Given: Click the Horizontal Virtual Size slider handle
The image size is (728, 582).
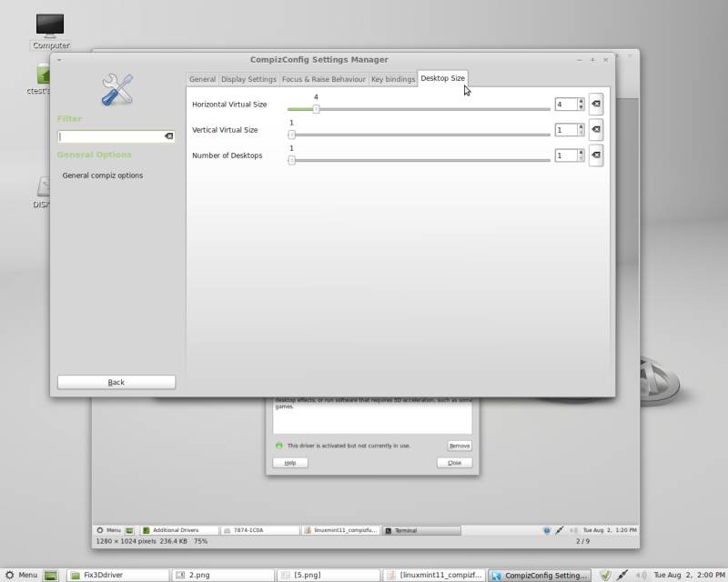Looking at the screenshot, I should point(316,109).
